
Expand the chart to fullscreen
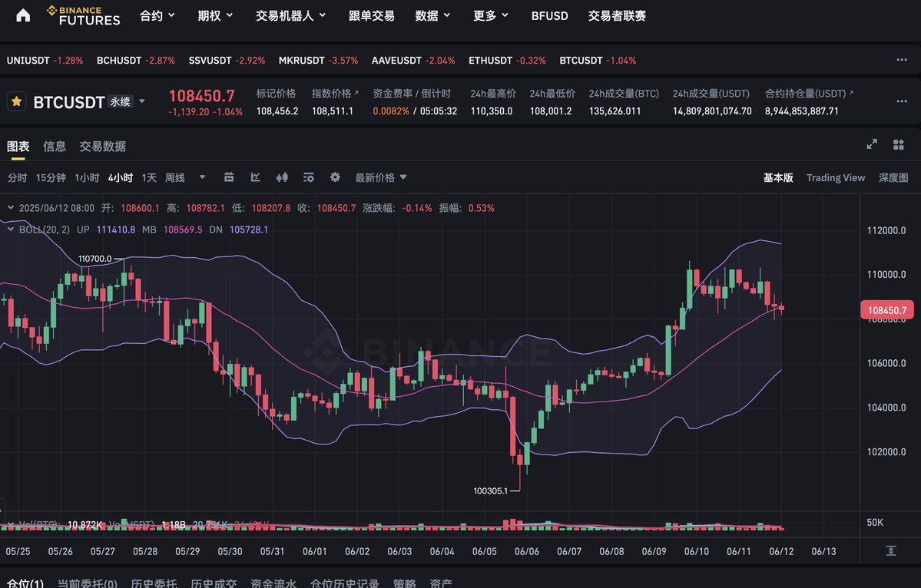coord(873,145)
